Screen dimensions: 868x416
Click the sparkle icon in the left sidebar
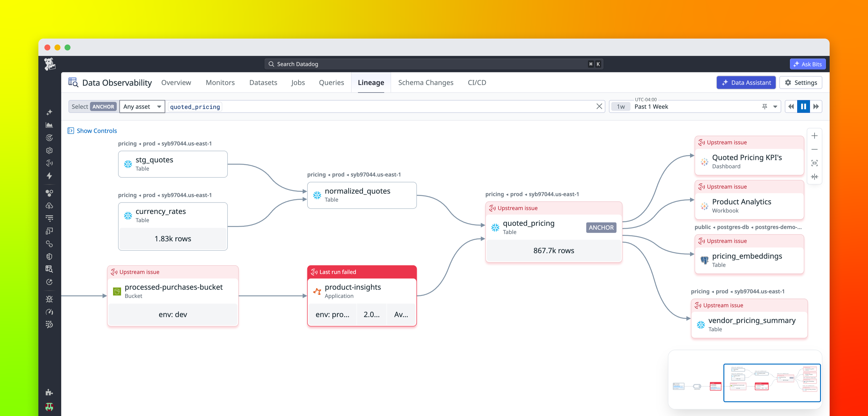pos(49,113)
